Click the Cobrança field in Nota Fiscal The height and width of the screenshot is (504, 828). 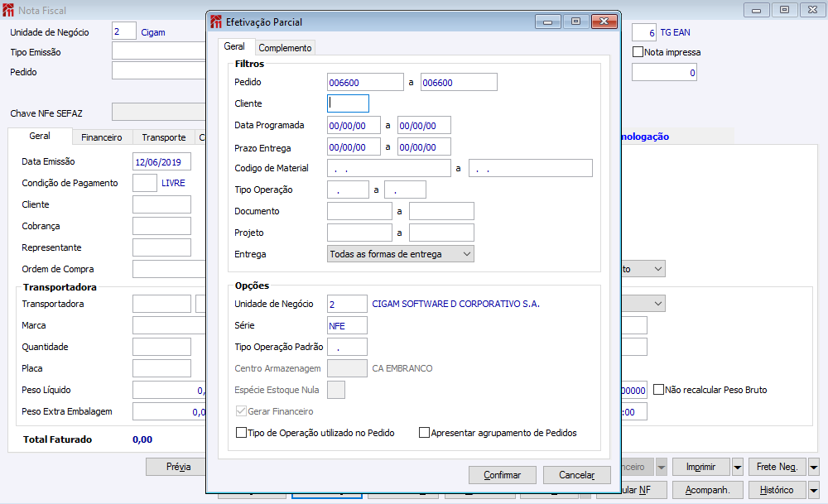point(161,226)
